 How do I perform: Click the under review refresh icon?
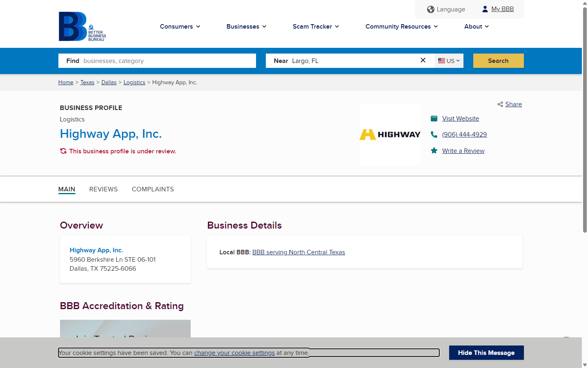pyautogui.click(x=63, y=151)
